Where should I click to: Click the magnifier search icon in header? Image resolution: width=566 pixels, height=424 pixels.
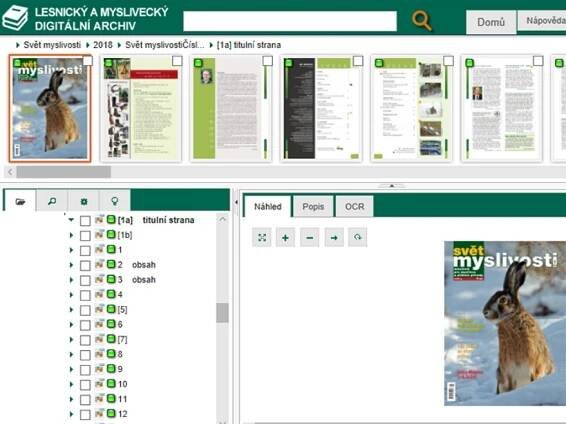[422, 21]
